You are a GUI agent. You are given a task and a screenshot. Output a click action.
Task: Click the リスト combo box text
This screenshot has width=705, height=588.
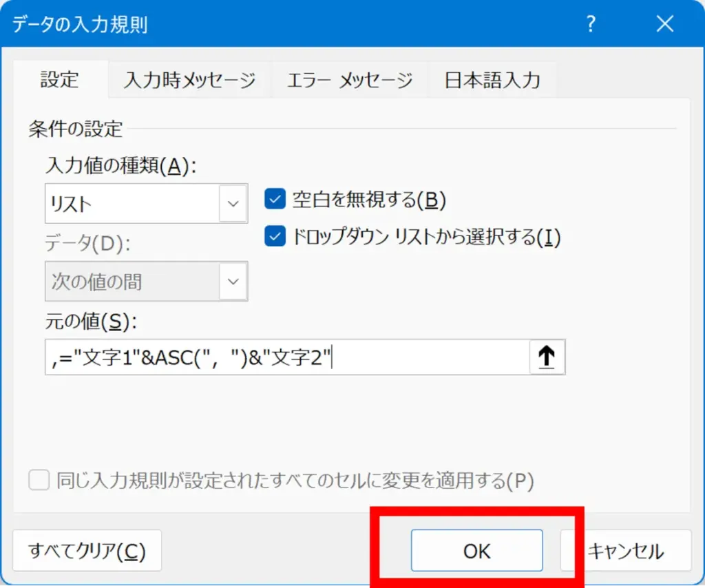(131, 204)
